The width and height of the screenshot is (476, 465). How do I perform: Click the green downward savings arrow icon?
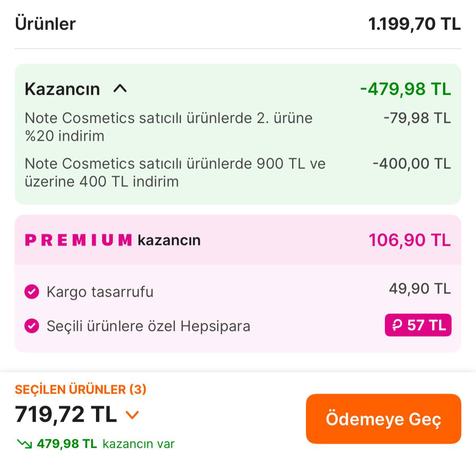point(24,444)
